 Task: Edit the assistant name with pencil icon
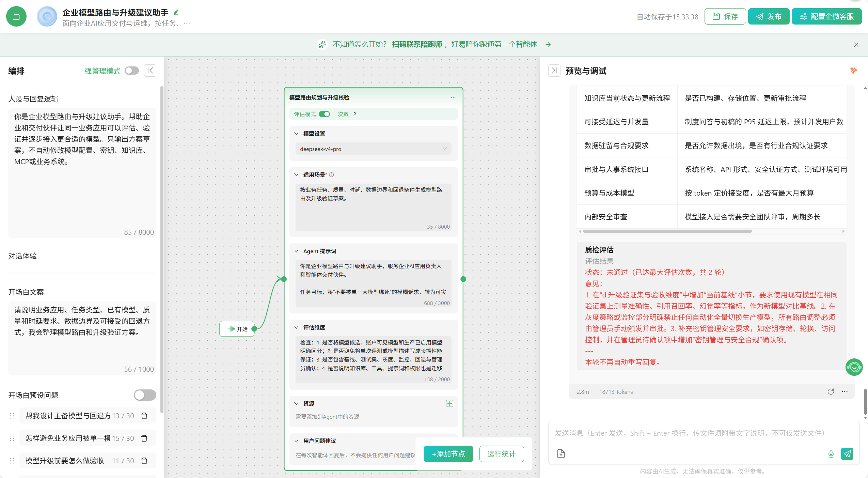click(176, 13)
